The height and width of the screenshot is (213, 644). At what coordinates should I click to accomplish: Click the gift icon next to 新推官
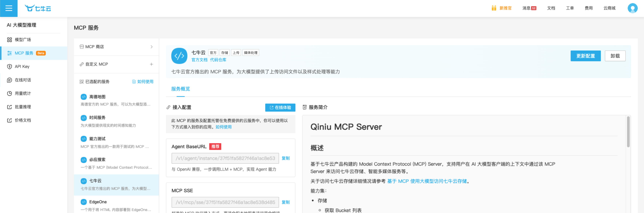tap(494, 8)
